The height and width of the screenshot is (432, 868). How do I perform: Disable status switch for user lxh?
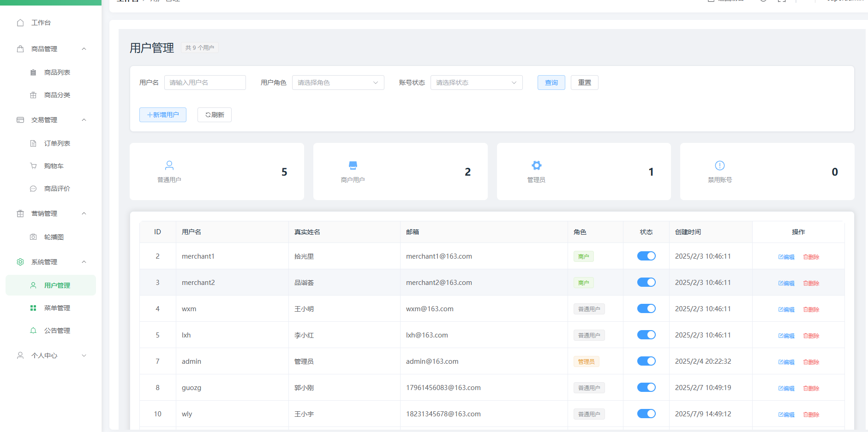point(646,335)
